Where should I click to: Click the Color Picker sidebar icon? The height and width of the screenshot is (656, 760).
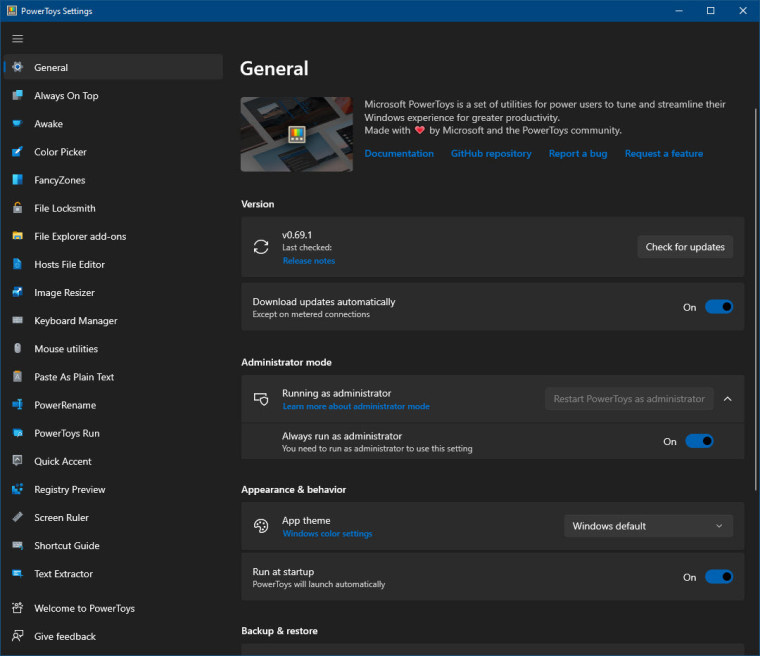pos(17,152)
